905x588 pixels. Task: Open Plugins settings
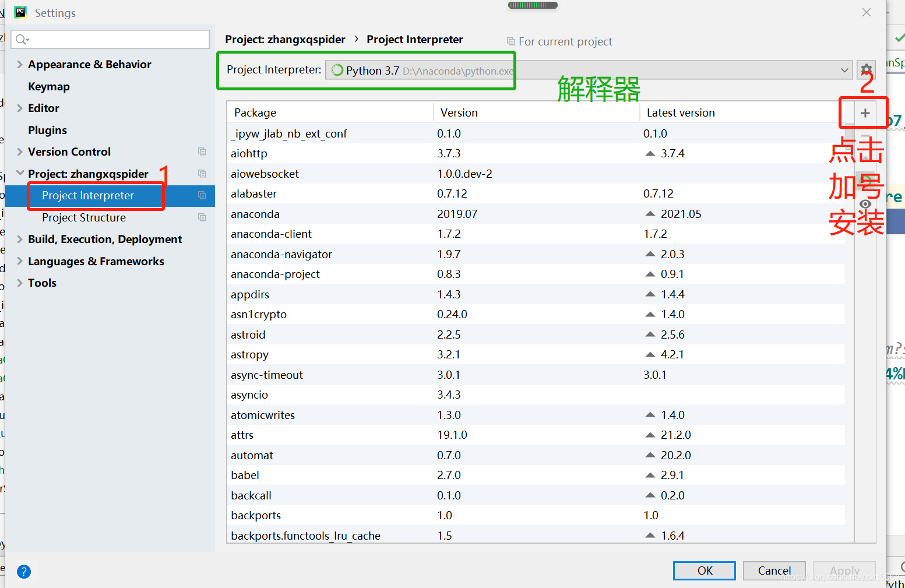(x=47, y=130)
